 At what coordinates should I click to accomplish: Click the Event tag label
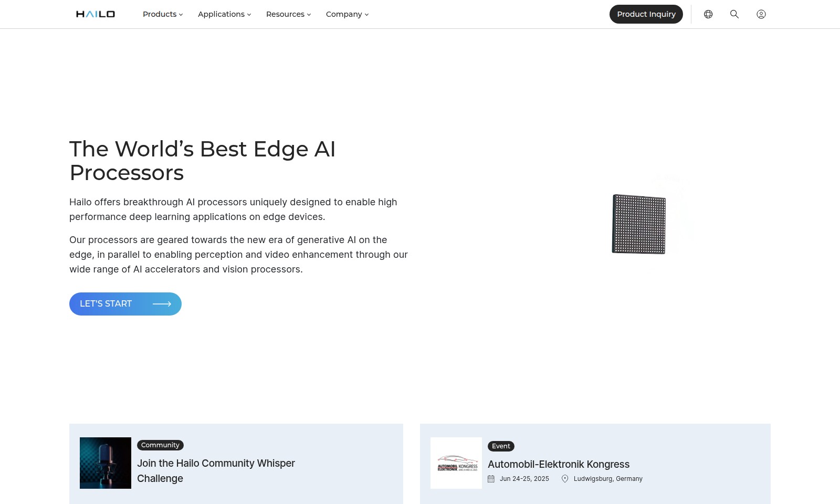(501, 446)
